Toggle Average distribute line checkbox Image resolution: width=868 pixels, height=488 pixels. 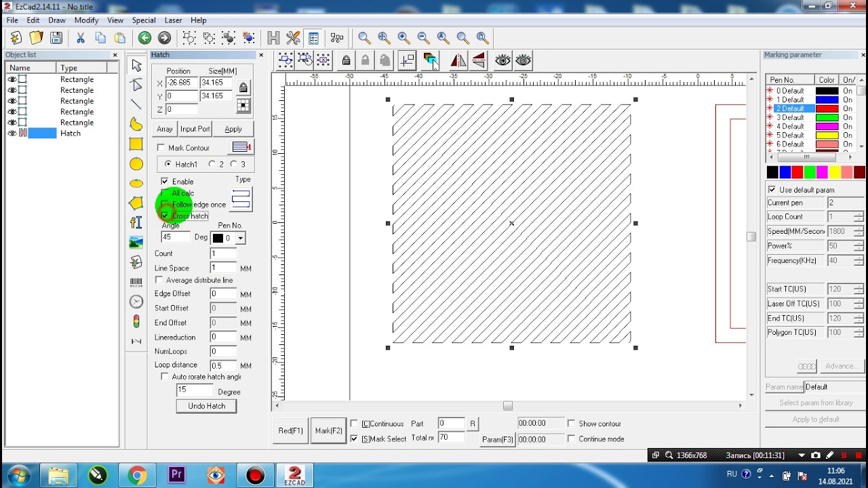coord(159,280)
